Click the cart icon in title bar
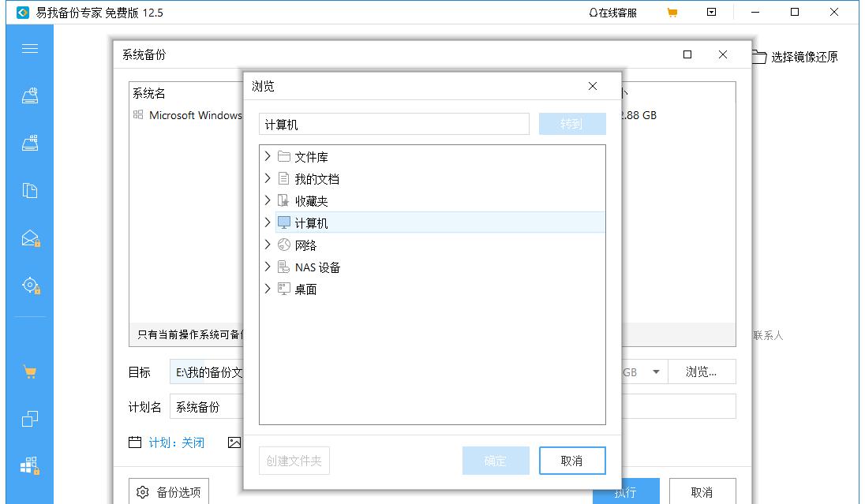Image resolution: width=865 pixels, height=504 pixels. pos(672,12)
